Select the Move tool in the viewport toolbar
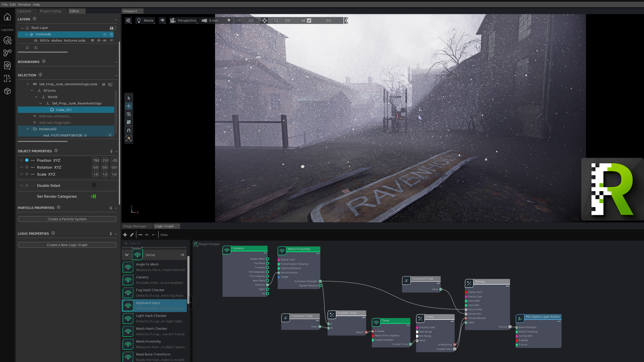Screen dimensions: 644x362 (129, 106)
